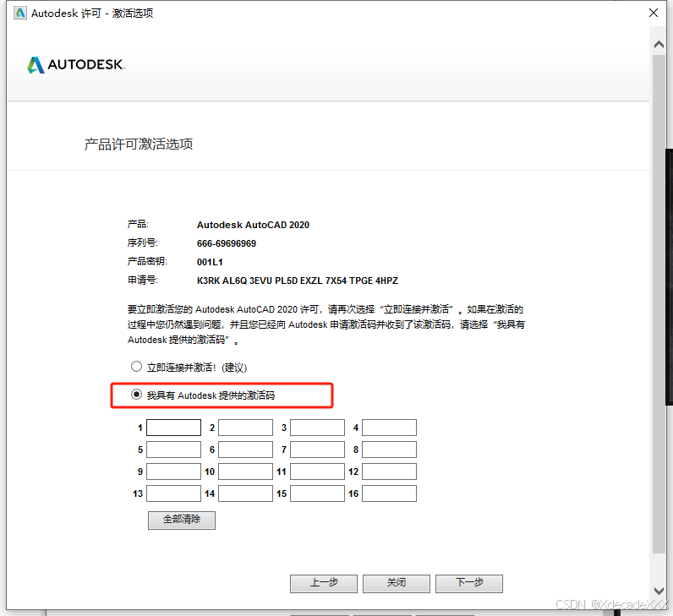The height and width of the screenshot is (616, 673).
Task: Click the vertical scrollbar thumb
Action: tap(659, 304)
